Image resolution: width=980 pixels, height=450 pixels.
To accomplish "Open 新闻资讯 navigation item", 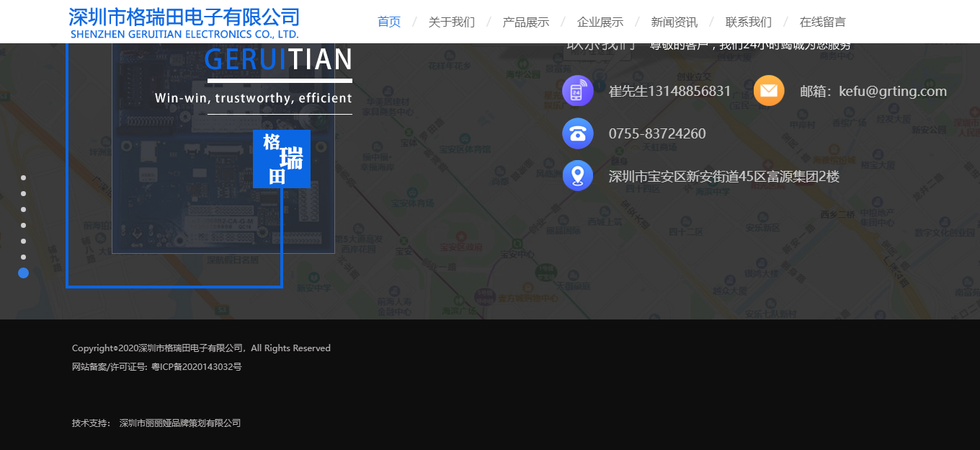I will [x=674, y=22].
